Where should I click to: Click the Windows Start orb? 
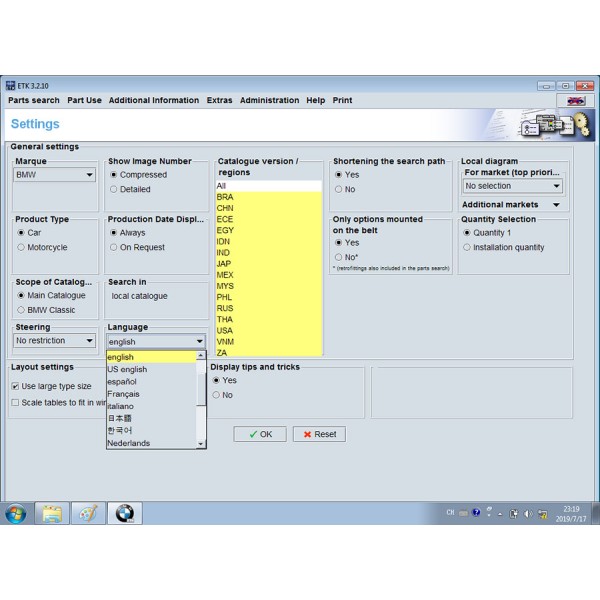pos(16,514)
